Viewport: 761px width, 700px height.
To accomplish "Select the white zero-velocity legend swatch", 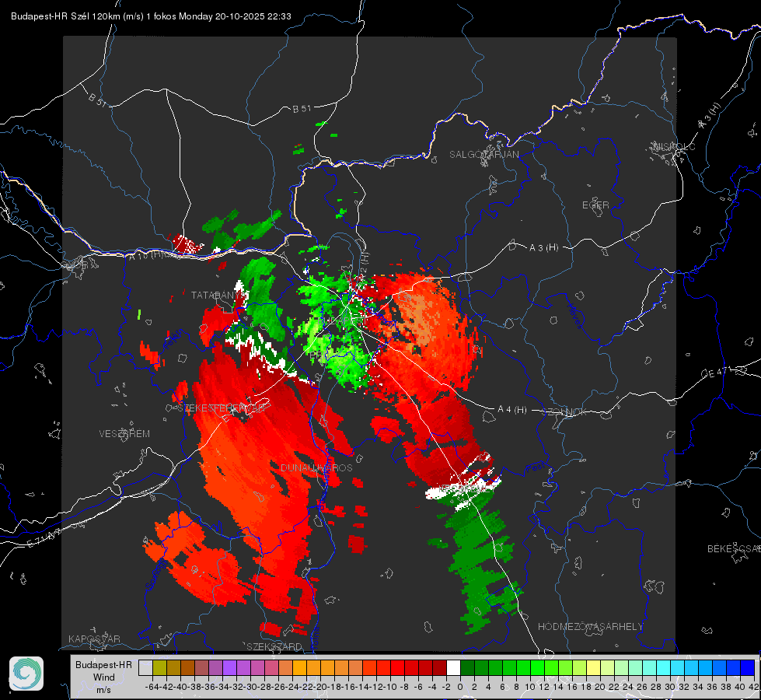I will click(453, 667).
